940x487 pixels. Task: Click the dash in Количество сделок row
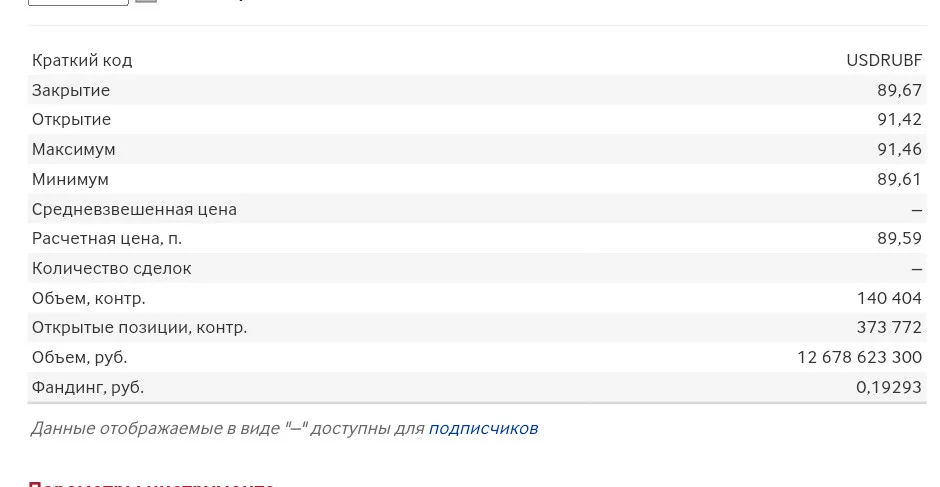[x=917, y=269]
